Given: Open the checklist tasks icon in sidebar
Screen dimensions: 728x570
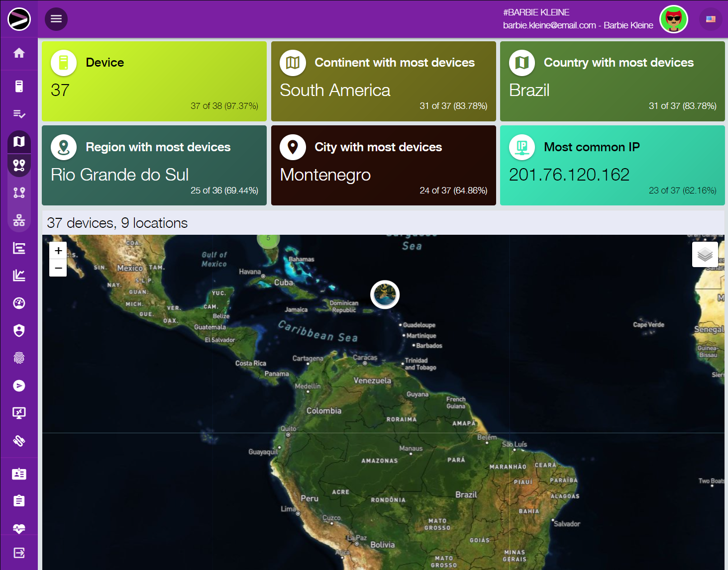Looking at the screenshot, I should coord(19,114).
